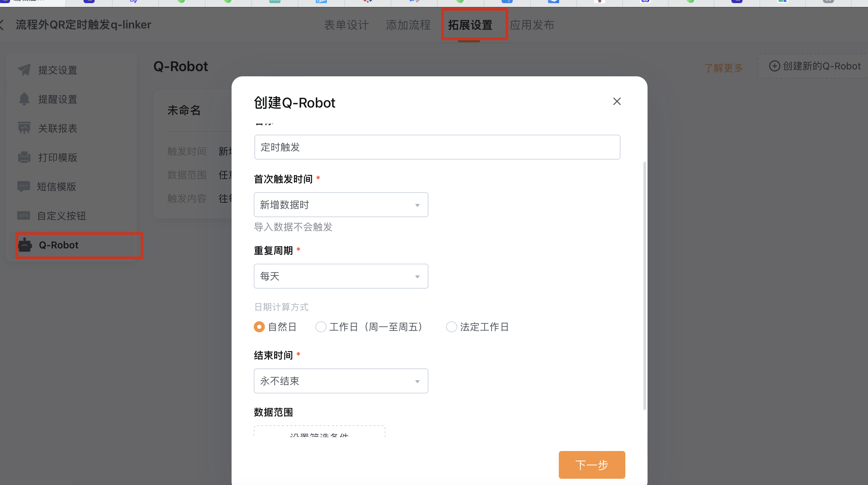Click the bell icon beside 提醒设置
The image size is (868, 485).
click(24, 99)
